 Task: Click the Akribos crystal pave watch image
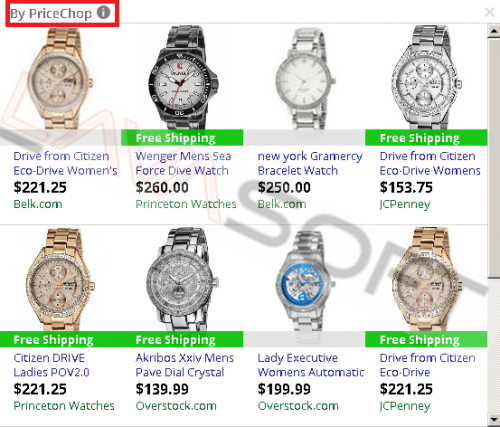point(183,280)
